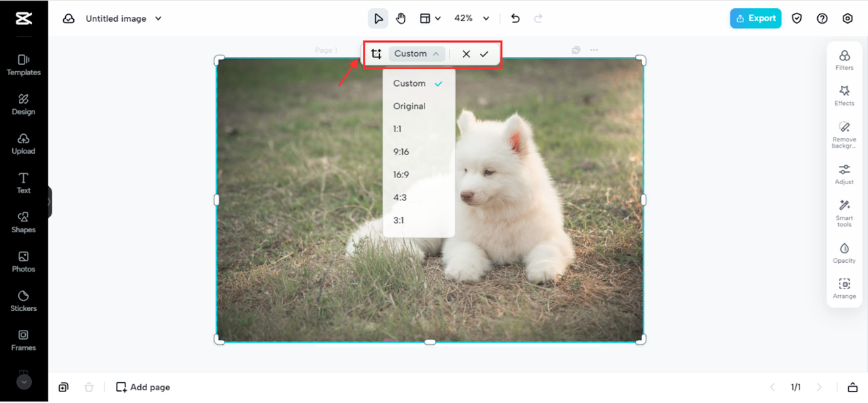Open the shield privacy icon

pos(797,18)
